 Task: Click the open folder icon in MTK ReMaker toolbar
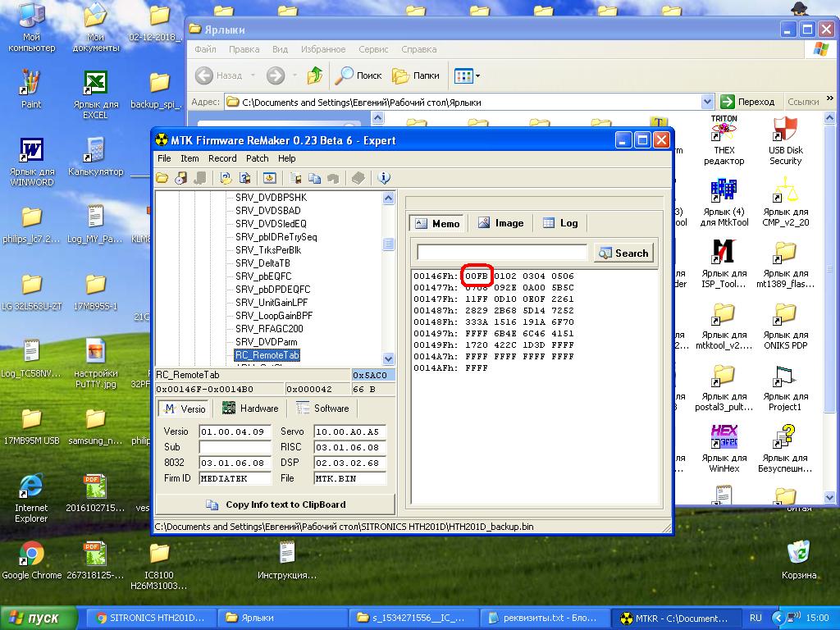(162, 178)
